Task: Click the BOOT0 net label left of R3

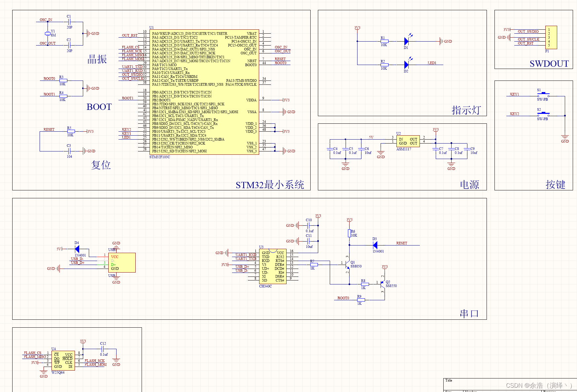Action: pyautogui.click(x=50, y=79)
